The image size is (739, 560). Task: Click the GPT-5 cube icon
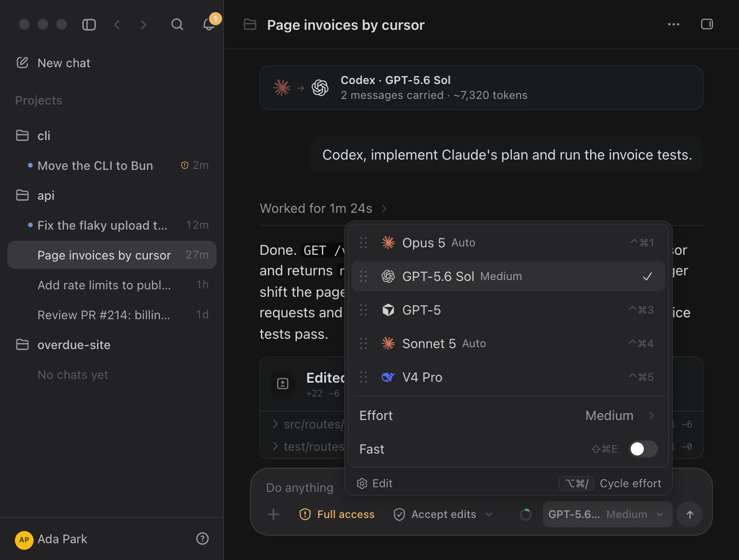click(x=388, y=310)
